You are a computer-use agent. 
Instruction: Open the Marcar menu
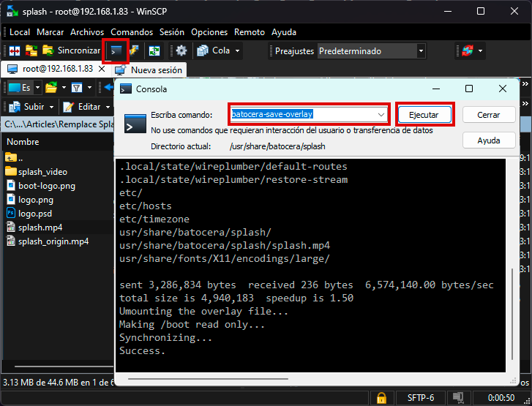click(x=50, y=32)
